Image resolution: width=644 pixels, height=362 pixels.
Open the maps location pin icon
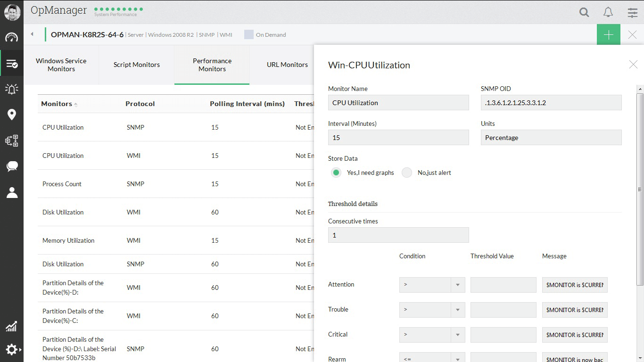(x=12, y=115)
